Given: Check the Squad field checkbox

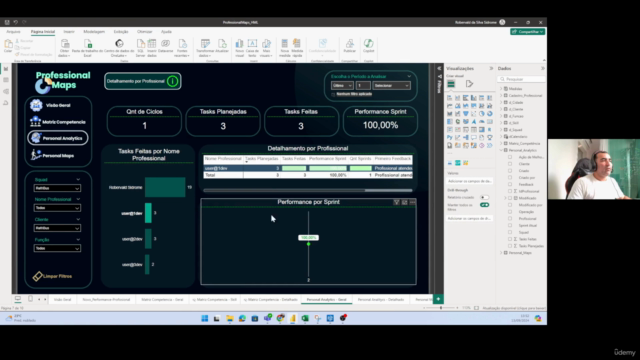Looking at the screenshot, I should tap(510, 232).
